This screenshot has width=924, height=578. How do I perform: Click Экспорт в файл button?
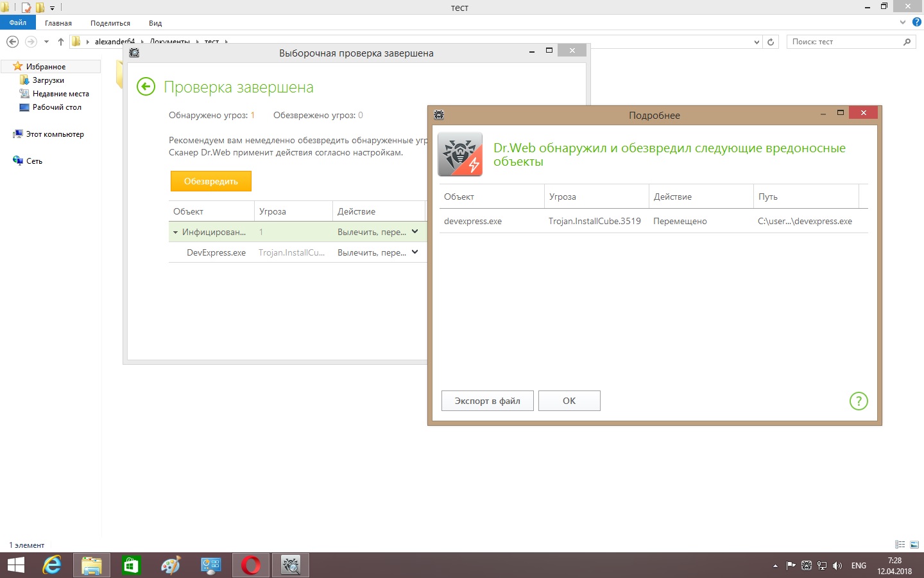tap(488, 401)
